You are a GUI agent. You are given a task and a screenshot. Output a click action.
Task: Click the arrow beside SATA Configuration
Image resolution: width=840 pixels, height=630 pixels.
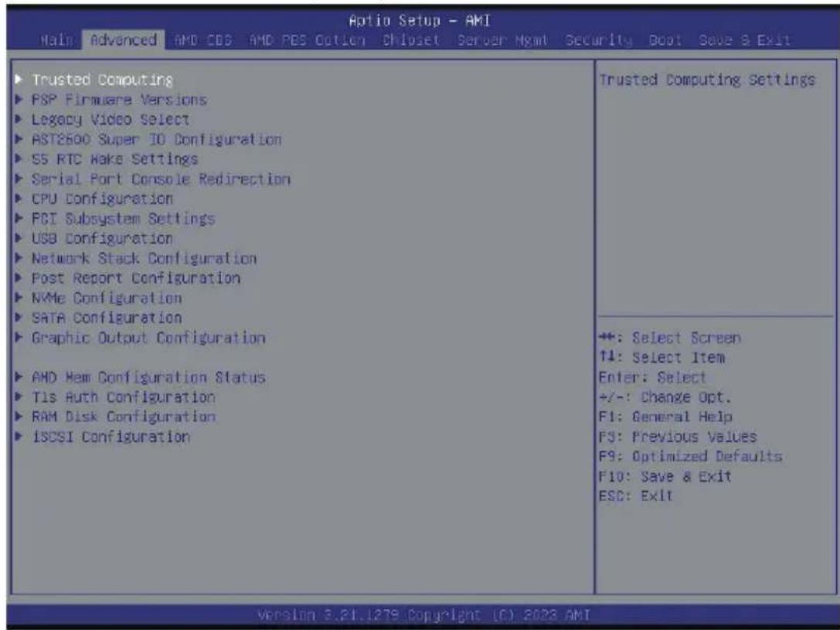pyautogui.click(x=19, y=317)
